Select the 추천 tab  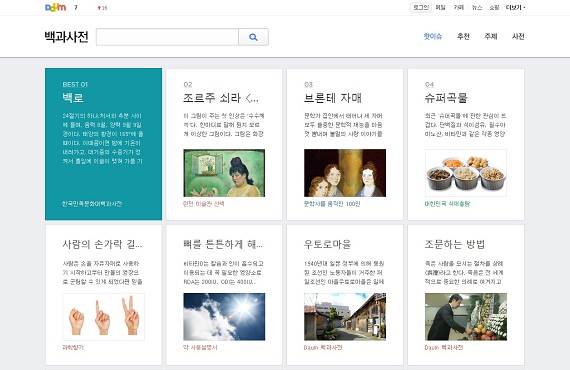(x=463, y=36)
